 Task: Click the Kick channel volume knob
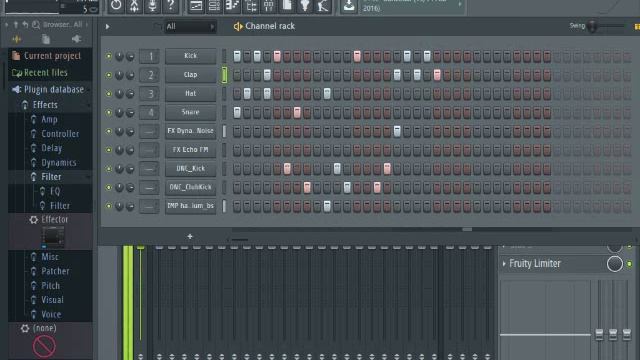[x=130, y=56]
